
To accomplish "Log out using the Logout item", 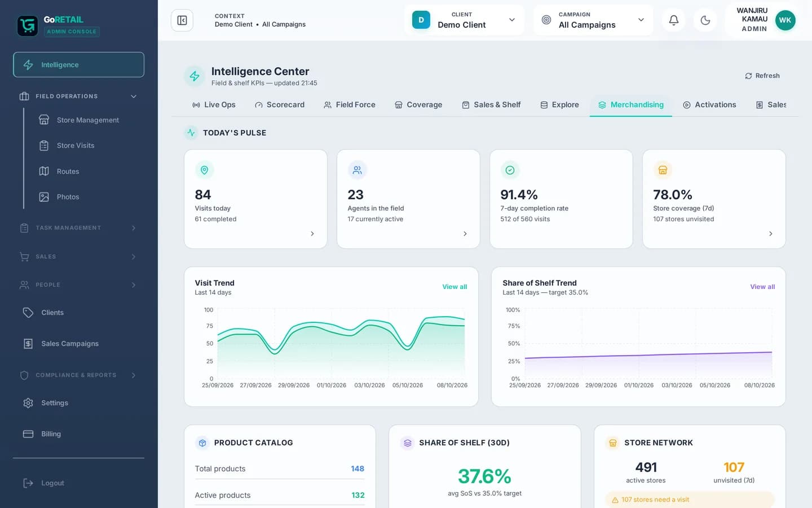I will tap(78, 483).
